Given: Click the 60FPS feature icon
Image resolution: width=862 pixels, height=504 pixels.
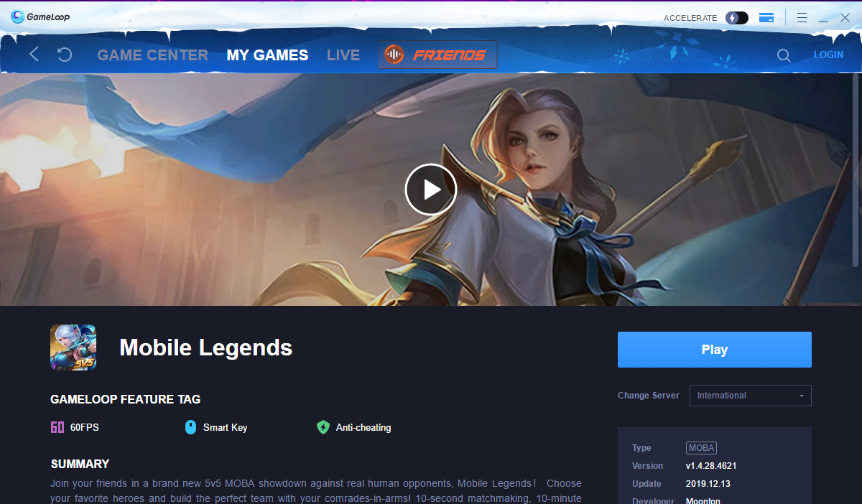Looking at the screenshot, I should tap(57, 427).
